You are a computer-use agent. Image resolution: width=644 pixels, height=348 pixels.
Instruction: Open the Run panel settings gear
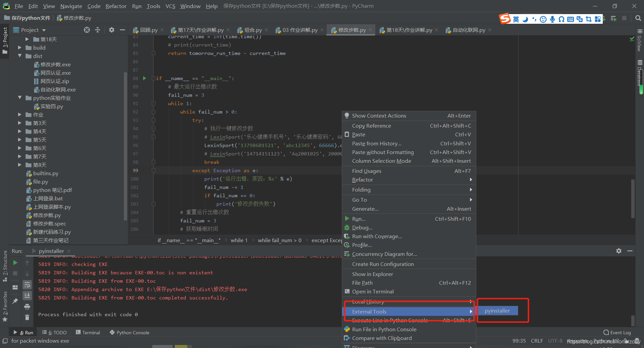(619, 251)
